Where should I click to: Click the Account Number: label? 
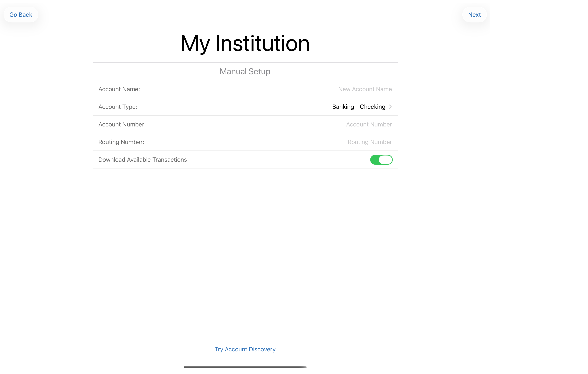(x=122, y=124)
